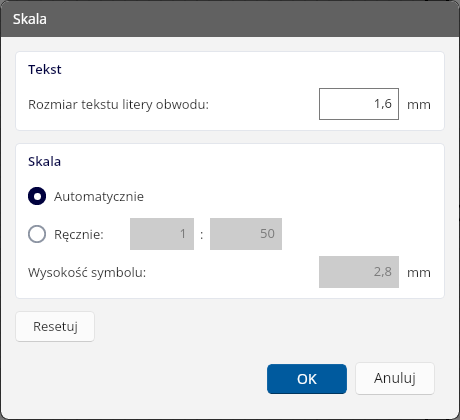Cancel with the Anuluj button
Image resolution: width=460 pixels, height=420 pixels.
[395, 378]
